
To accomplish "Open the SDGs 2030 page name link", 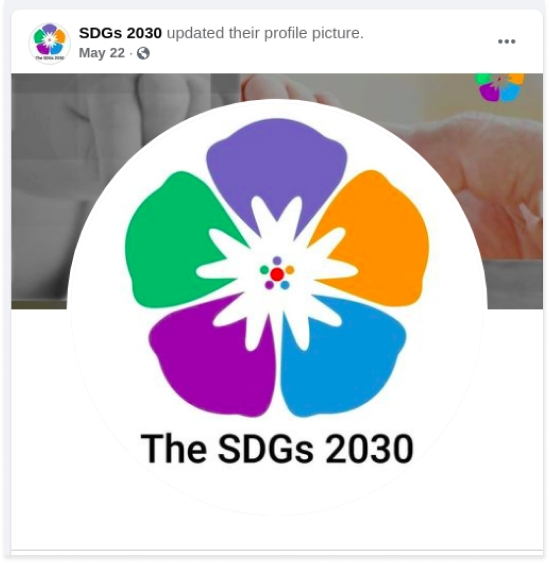I will tap(120, 33).
